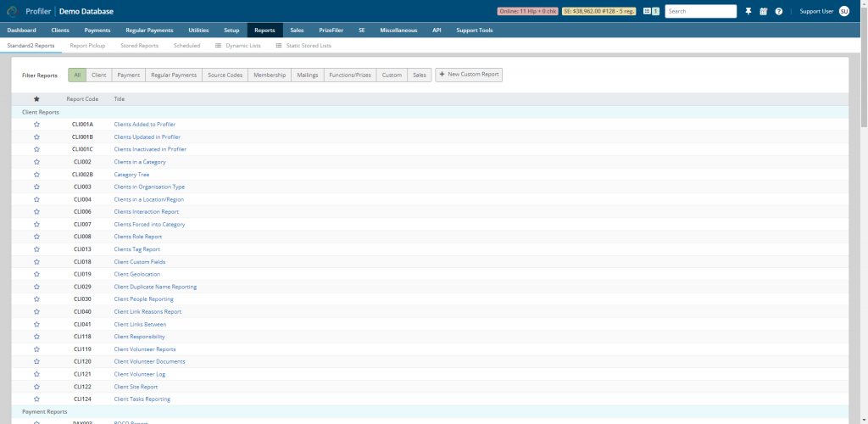868x424 pixels.
Task: Star the CLI003 Organisation Type report
Action: (36, 187)
